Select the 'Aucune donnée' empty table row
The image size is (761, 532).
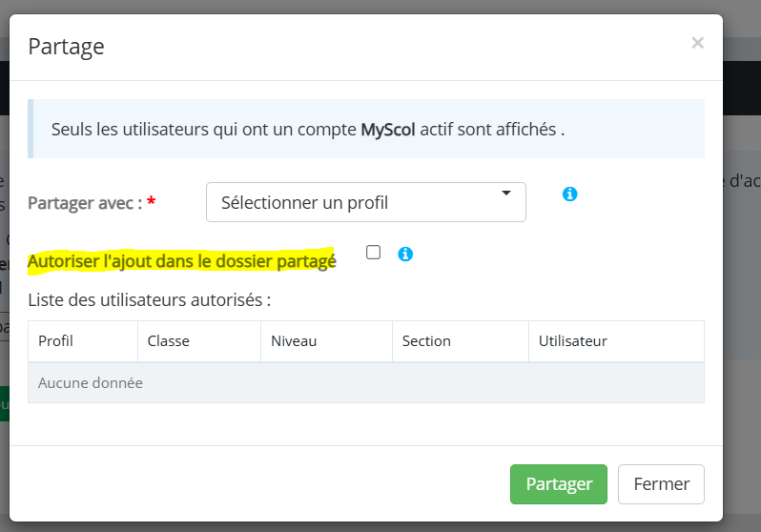click(366, 383)
